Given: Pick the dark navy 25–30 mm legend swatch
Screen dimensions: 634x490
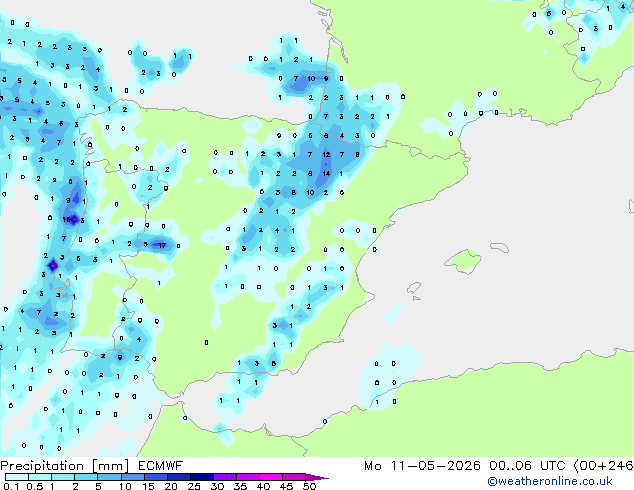Looking at the screenshot, I should [202, 477].
